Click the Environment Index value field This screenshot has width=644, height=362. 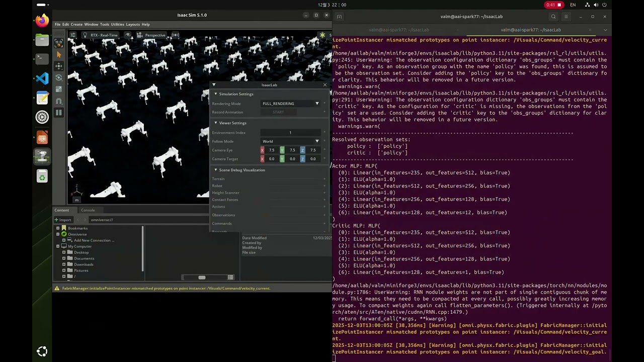(290, 133)
